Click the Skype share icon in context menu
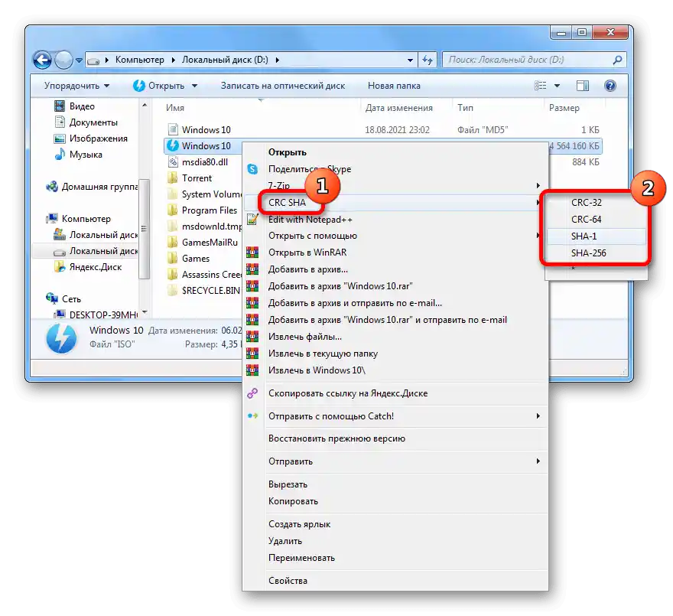This screenshot has height=616, width=673. [252, 169]
